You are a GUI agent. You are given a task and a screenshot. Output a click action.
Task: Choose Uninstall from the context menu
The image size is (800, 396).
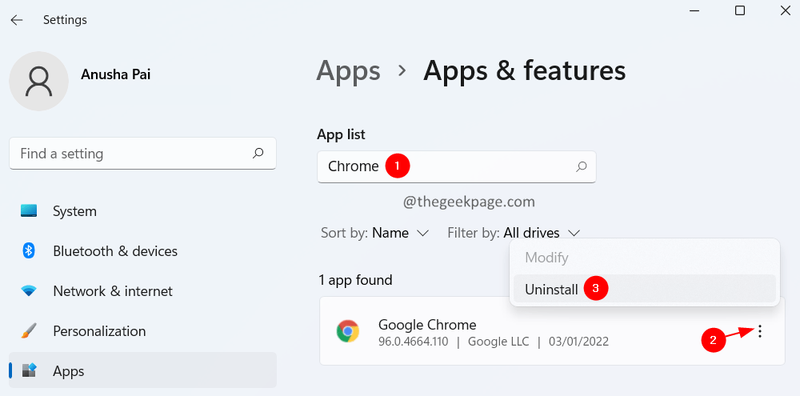(644, 289)
